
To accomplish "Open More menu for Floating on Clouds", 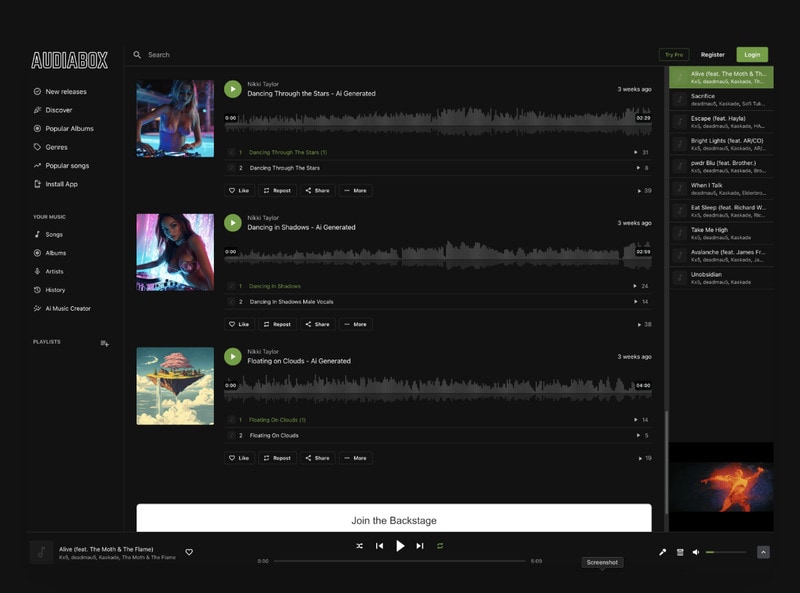I will tap(355, 458).
